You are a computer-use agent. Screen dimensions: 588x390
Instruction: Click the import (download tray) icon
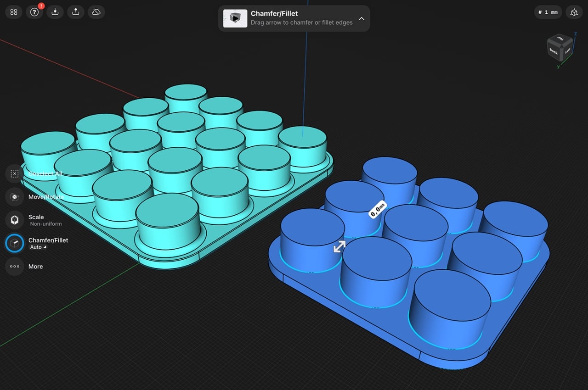(x=55, y=12)
